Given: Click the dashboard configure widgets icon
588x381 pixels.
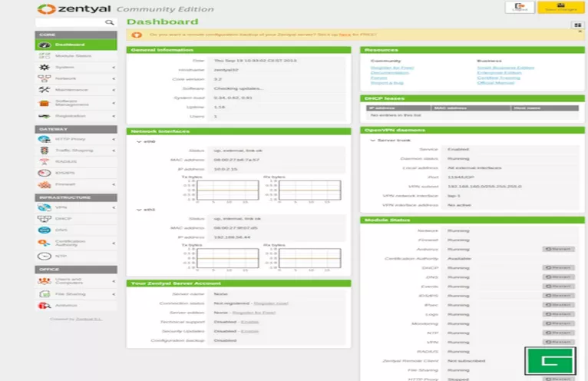Looking at the screenshot, I should pyautogui.click(x=576, y=25).
